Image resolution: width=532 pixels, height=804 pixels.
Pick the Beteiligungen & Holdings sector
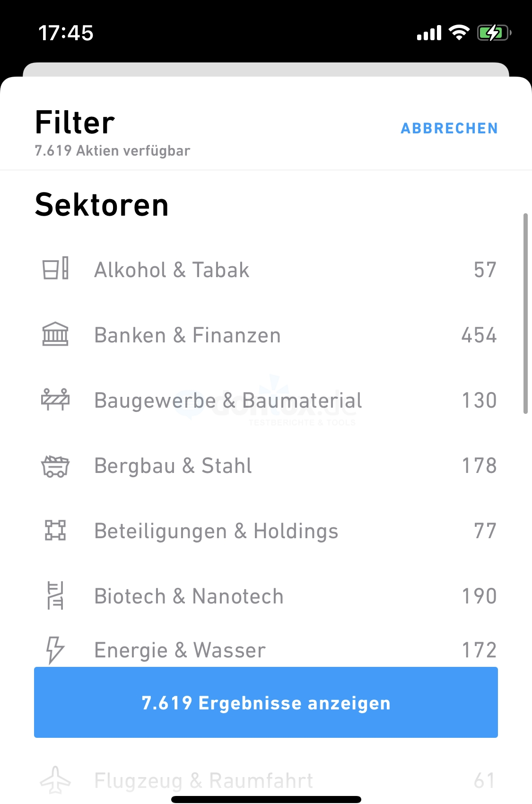tap(266, 531)
